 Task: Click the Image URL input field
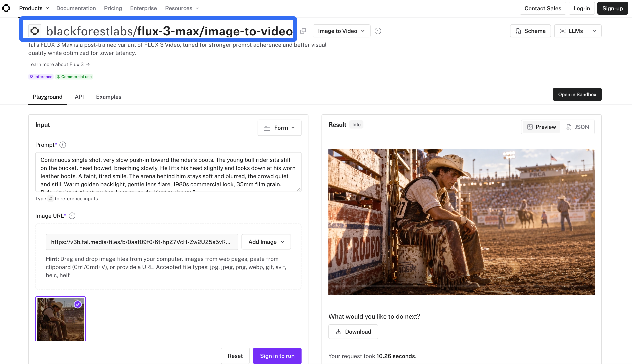click(x=142, y=242)
